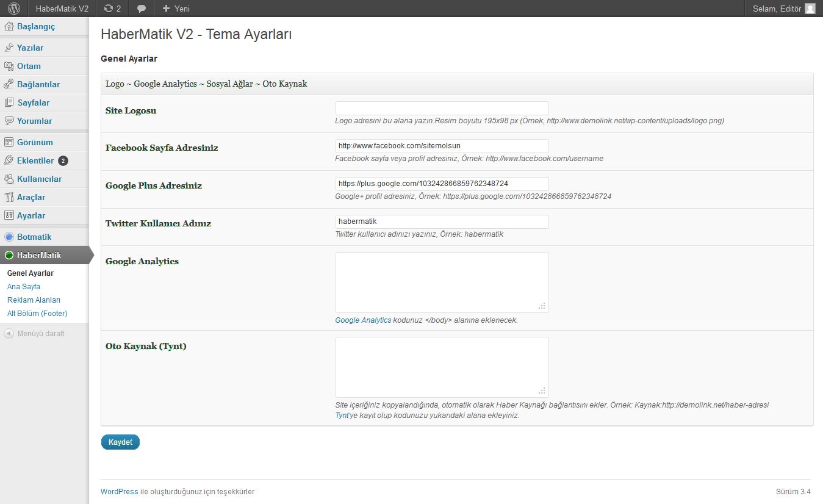Click the Ayarlar settings icon
This screenshot has height=504, width=823.
tap(9, 215)
